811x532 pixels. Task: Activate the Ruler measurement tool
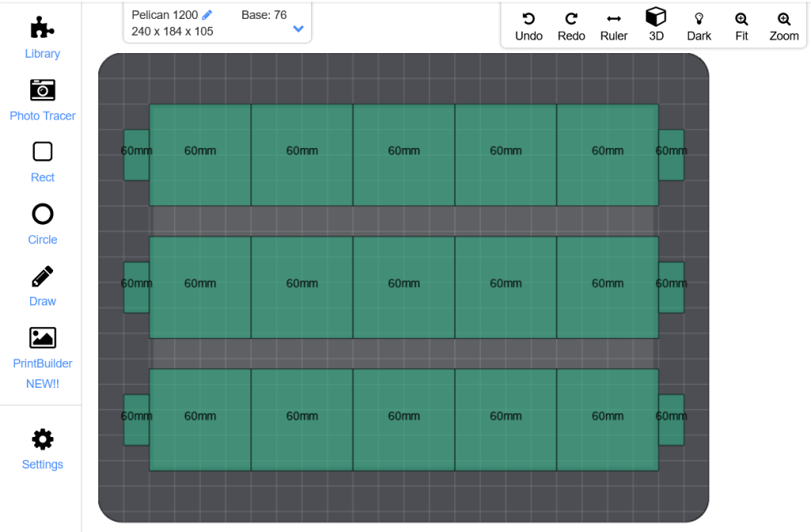click(614, 19)
